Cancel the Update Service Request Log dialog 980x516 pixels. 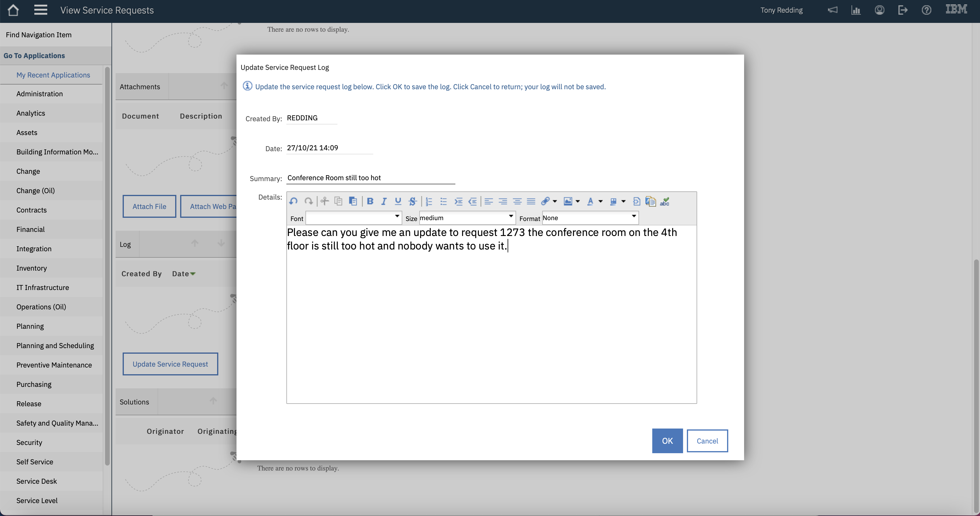pyautogui.click(x=707, y=441)
